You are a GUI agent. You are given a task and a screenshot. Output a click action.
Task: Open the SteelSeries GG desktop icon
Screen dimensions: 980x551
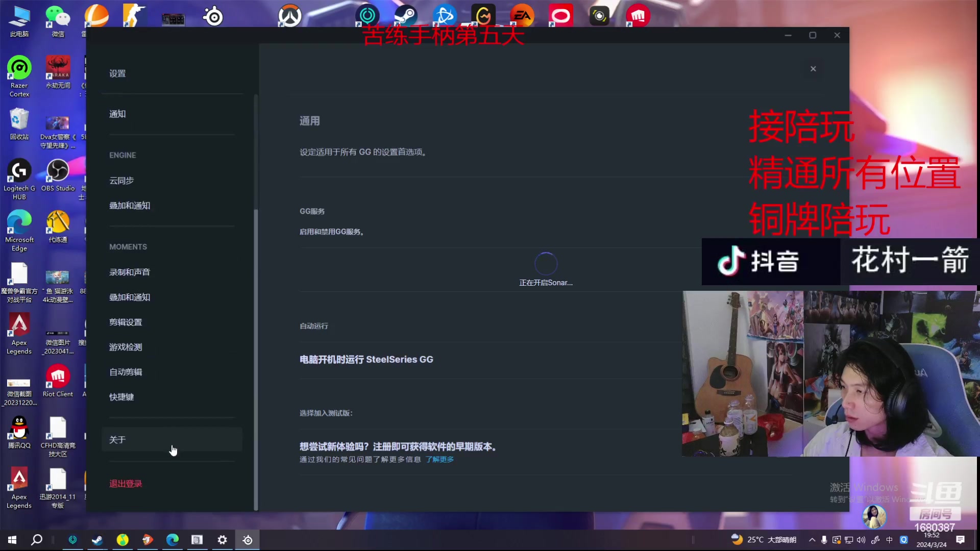(x=213, y=17)
